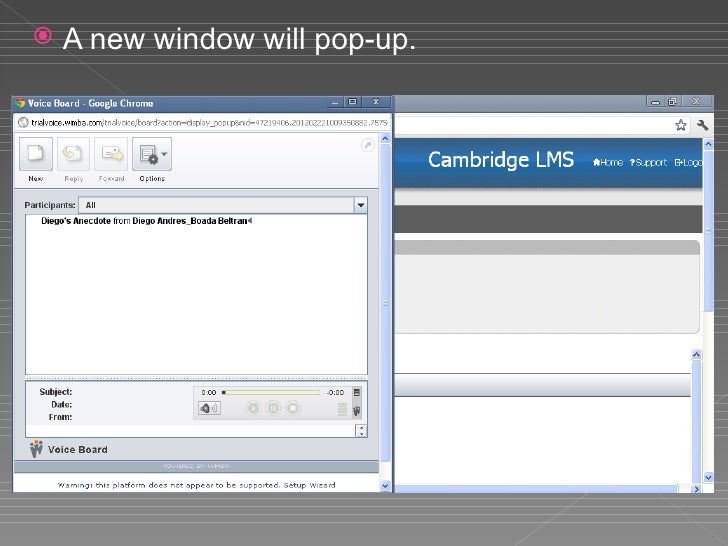Click the Voice Board window address bar URL
The image size is (728, 546).
209,123
